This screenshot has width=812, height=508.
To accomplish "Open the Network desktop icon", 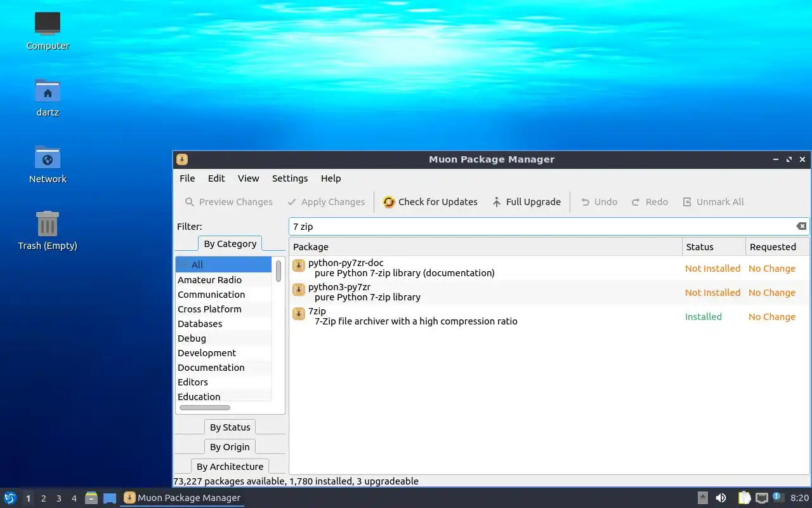I will 48,164.
